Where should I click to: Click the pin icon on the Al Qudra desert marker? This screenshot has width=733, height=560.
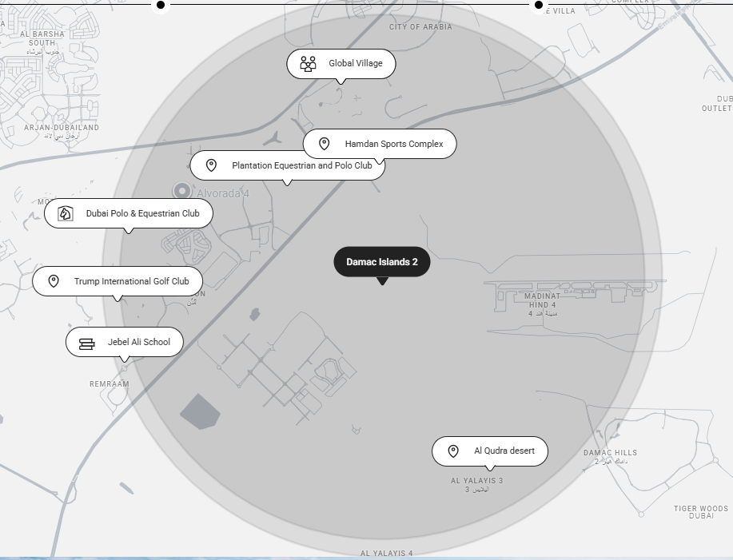(x=454, y=451)
